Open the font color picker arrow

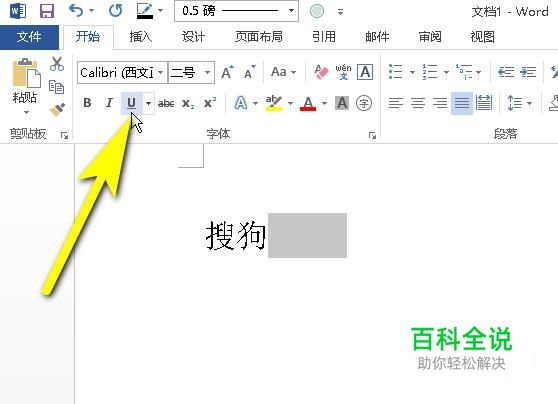coord(325,104)
